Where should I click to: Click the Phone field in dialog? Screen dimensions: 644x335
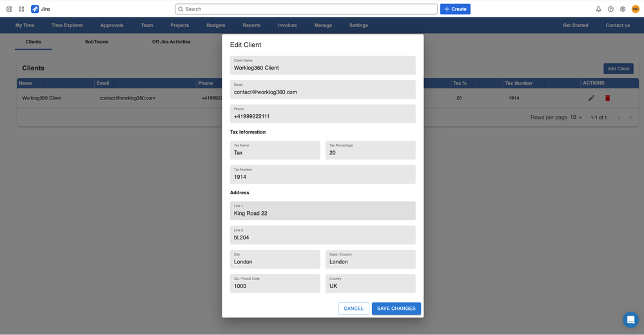(x=323, y=114)
